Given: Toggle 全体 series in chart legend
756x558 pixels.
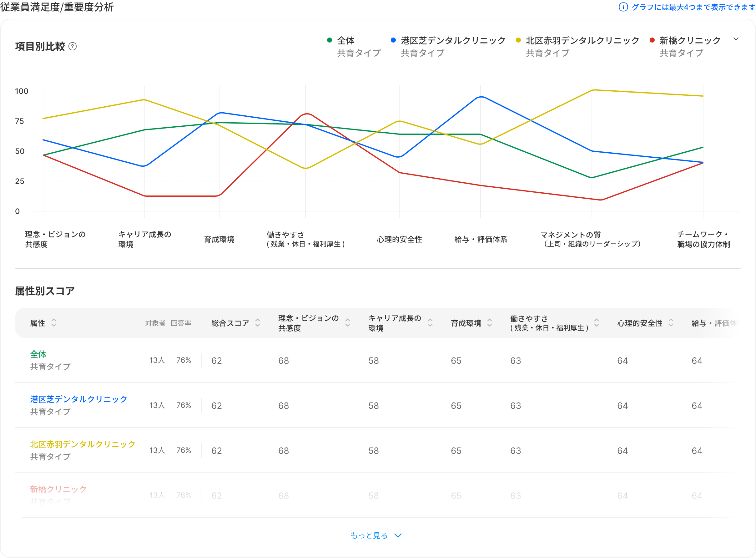Looking at the screenshot, I should coord(345,41).
